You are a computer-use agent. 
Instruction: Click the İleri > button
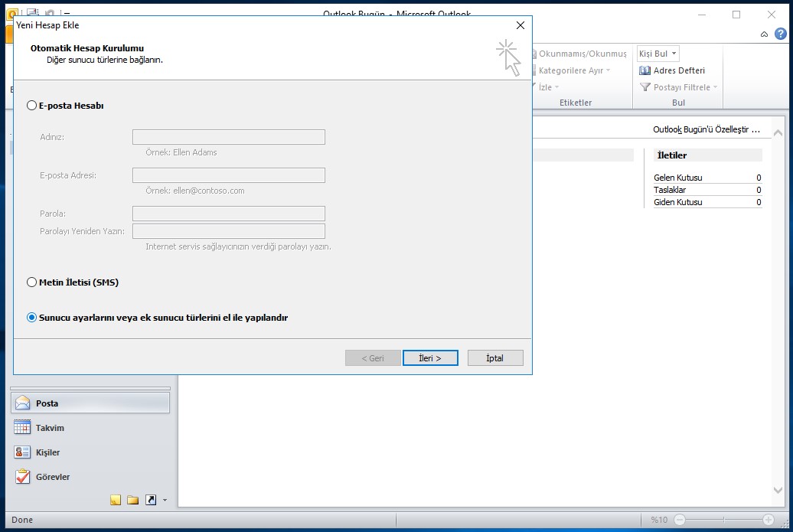click(430, 358)
